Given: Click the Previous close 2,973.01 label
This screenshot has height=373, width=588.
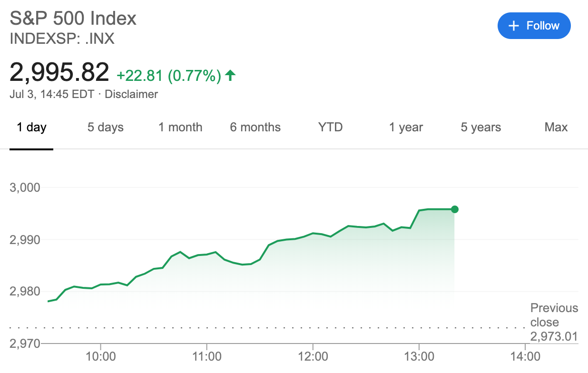Looking at the screenshot, I should 554,323.
